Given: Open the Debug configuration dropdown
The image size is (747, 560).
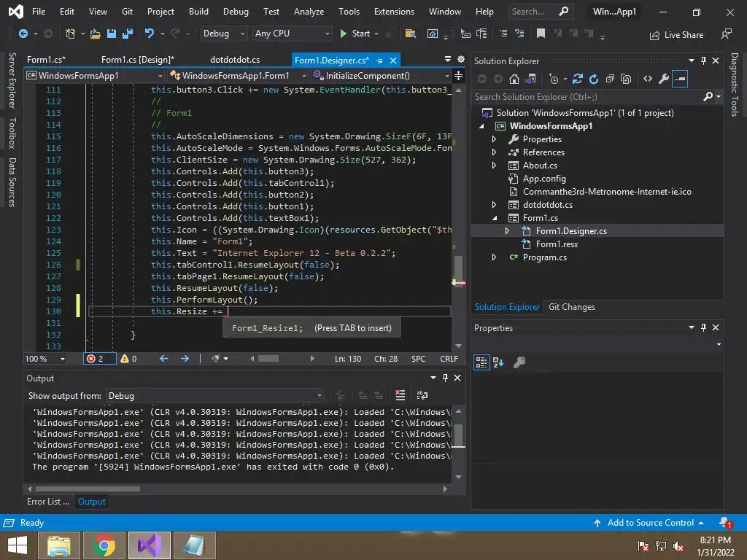Looking at the screenshot, I should point(225,34).
